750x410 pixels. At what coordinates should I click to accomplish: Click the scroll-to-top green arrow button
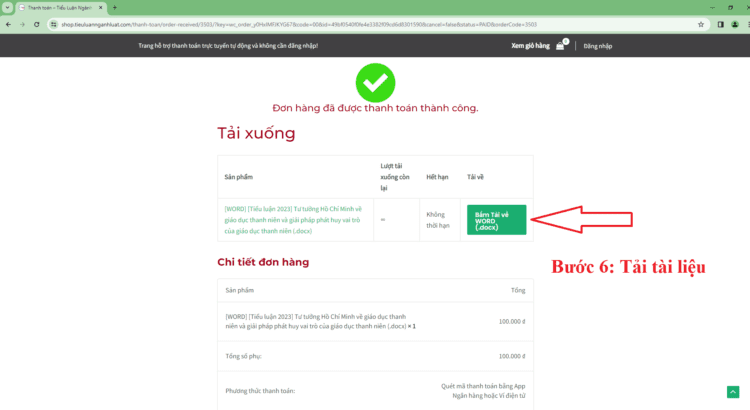coord(733,392)
